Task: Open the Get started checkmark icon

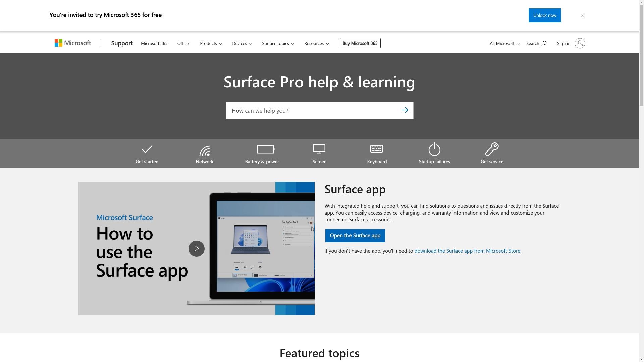Action: [147, 149]
